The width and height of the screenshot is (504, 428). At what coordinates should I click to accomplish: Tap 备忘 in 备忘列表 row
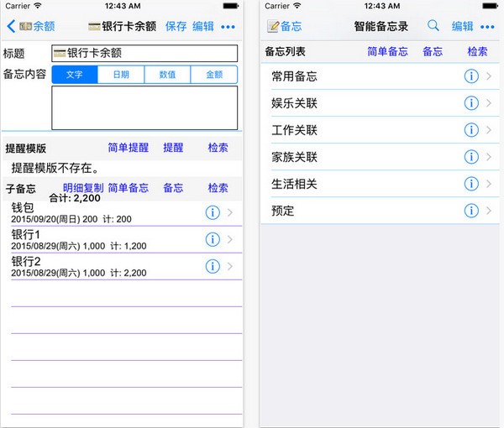click(433, 51)
